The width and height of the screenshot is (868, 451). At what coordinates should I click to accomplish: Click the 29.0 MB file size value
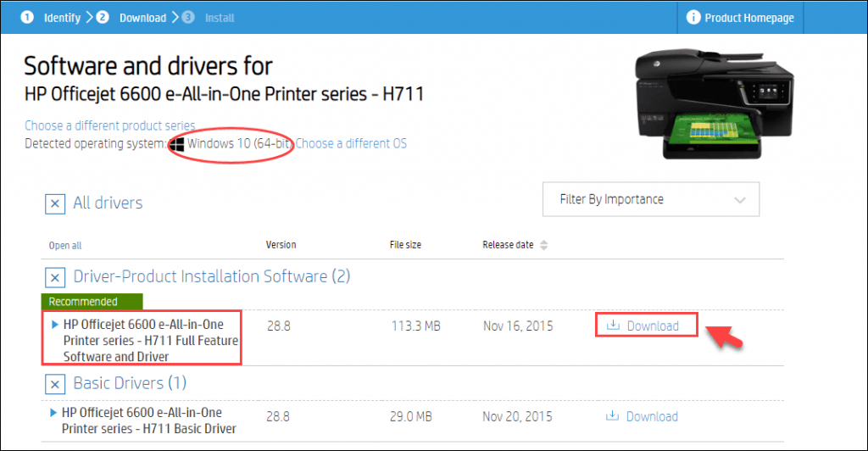[x=411, y=416]
